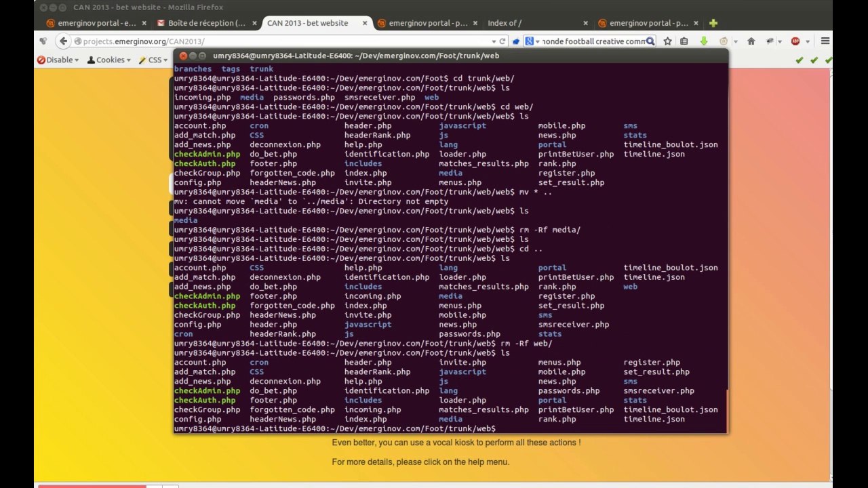Close the Boîte de réception tab
This screenshot has height=488, width=868.
pos(255,23)
